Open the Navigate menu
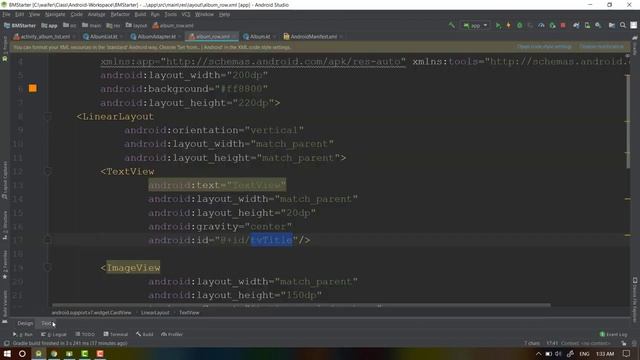640x360 pixels. click(55, 14)
